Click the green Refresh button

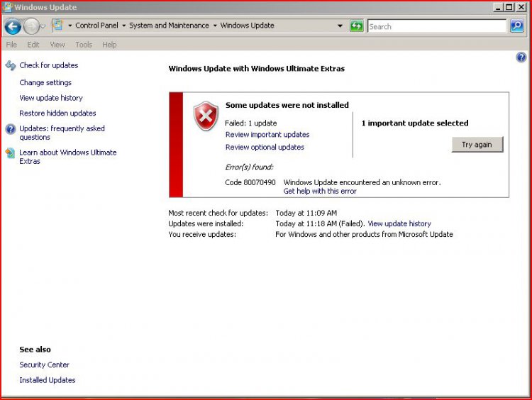[x=356, y=26]
